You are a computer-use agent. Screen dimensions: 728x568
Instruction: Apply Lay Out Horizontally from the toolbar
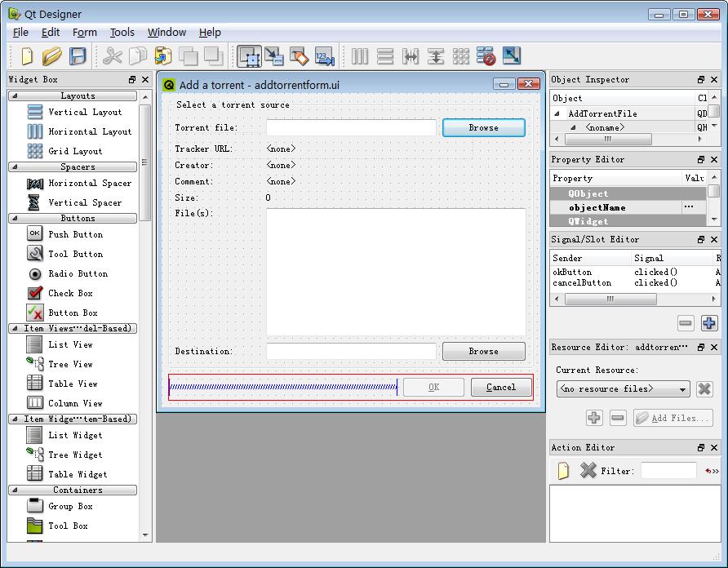point(360,56)
